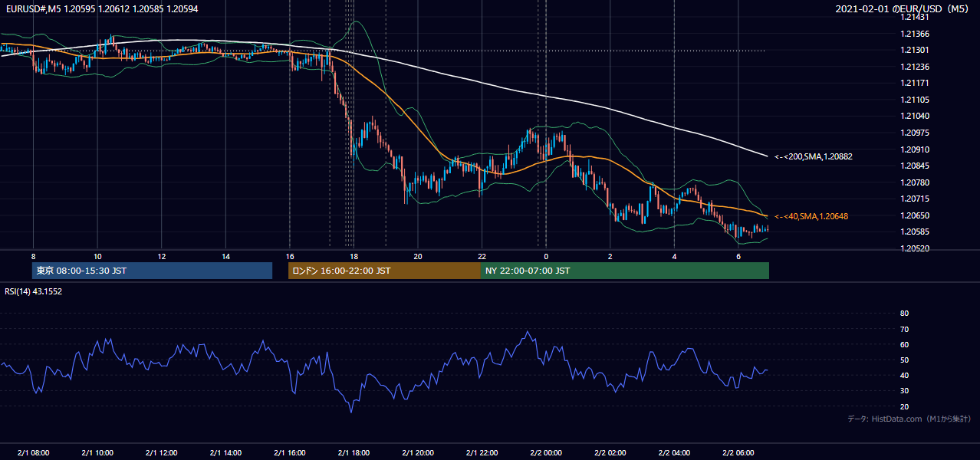The image size is (980, 460).
Task: Click the 2/2 00:00 date label
Action: [x=546, y=452]
